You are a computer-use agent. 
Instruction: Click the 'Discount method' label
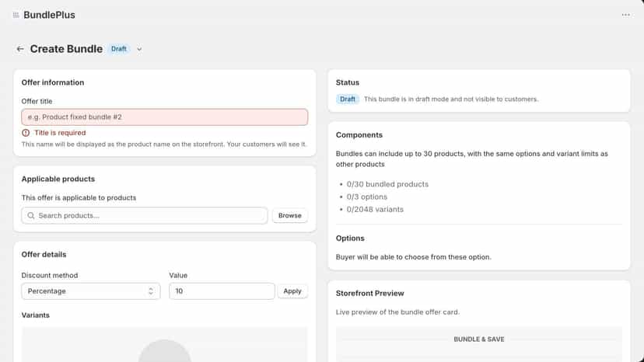(x=50, y=276)
